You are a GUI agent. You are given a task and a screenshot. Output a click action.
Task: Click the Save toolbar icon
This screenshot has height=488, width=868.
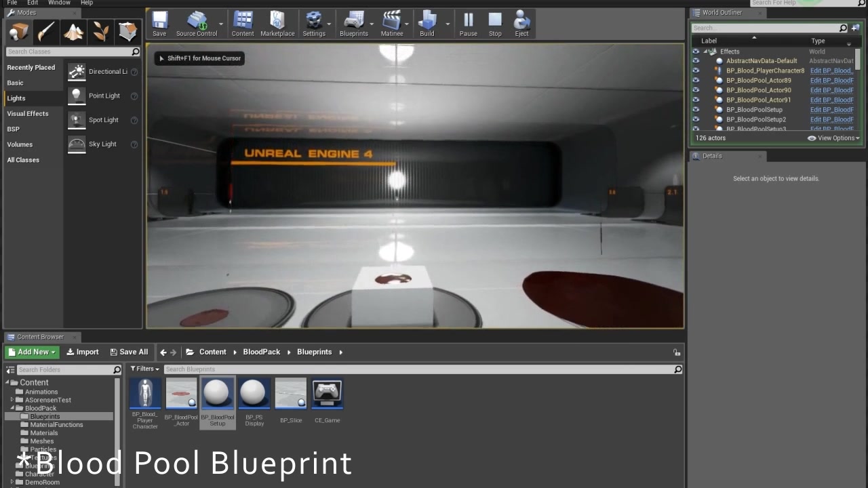[159, 24]
